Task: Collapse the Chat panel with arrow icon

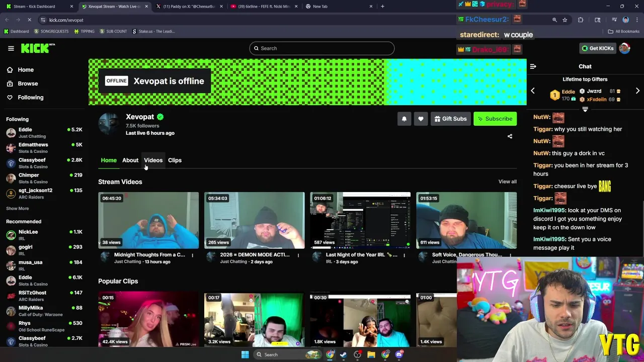Action: pyautogui.click(x=533, y=66)
